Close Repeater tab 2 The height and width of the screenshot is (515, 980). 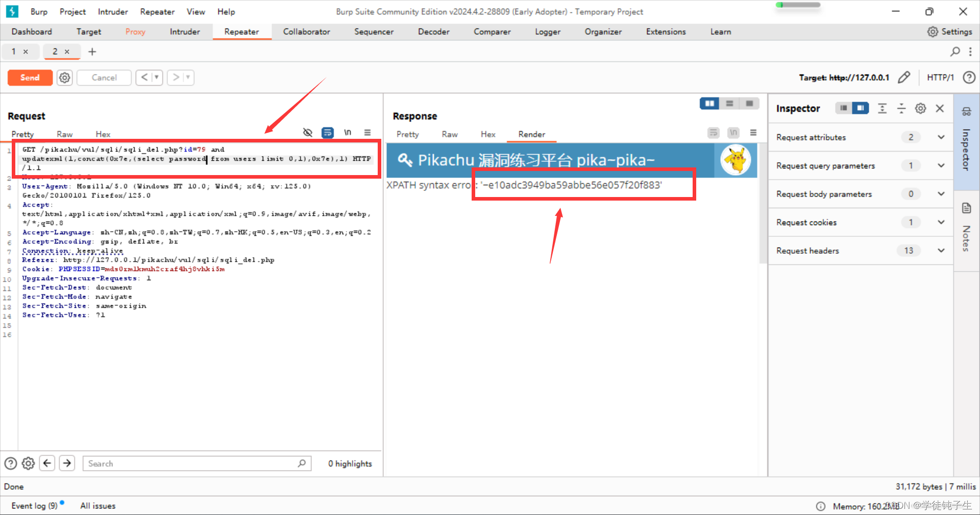coord(67,52)
